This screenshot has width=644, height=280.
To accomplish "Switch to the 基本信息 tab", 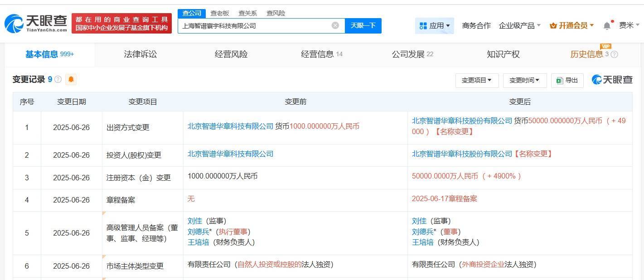I will [x=49, y=54].
